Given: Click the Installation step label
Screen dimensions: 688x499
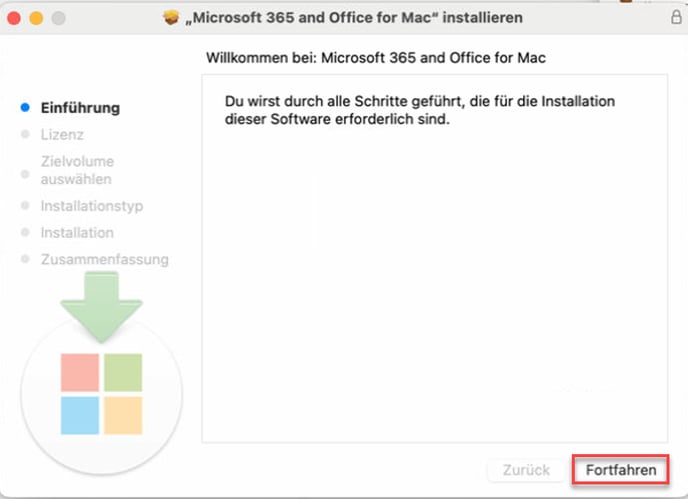Looking at the screenshot, I should coord(77,233).
